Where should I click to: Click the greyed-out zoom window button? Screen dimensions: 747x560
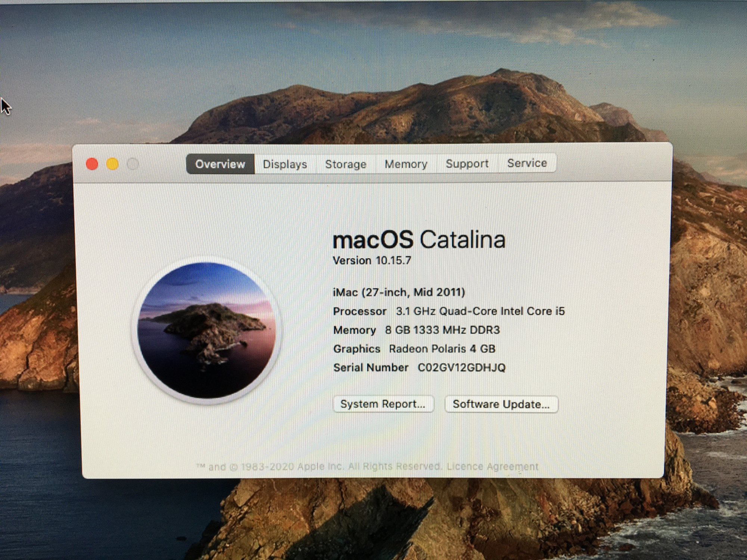coord(133,164)
